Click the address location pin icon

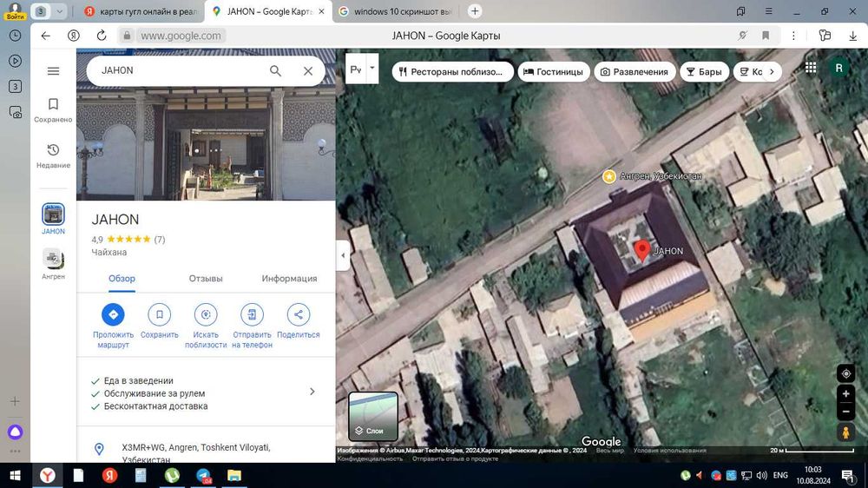pyautogui.click(x=99, y=449)
